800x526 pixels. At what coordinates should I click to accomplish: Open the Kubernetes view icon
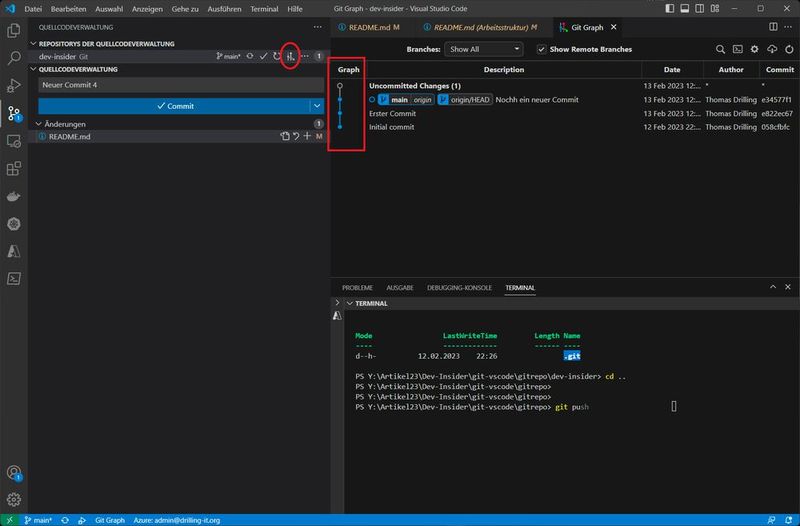click(x=14, y=223)
